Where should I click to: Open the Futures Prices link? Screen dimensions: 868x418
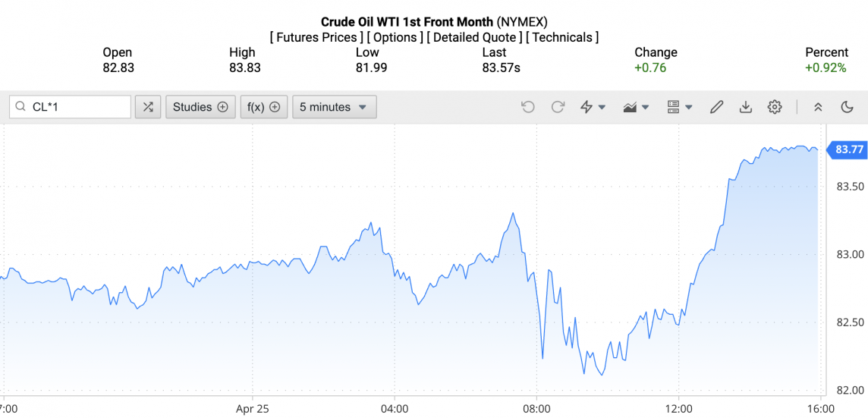tap(316, 38)
